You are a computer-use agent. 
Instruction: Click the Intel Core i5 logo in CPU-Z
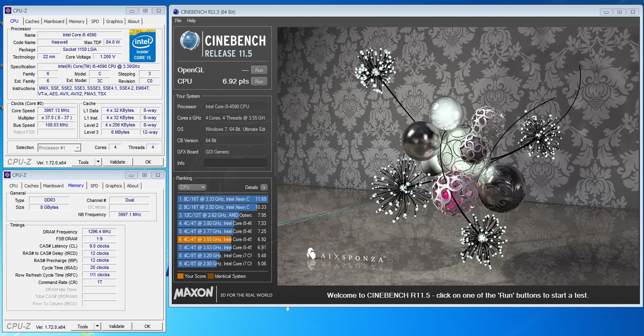[x=143, y=46]
